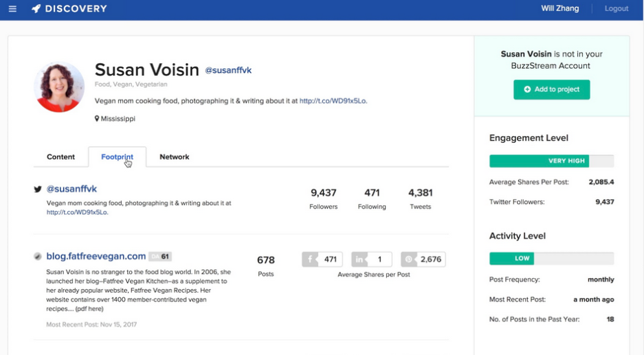Open the @susanffvk handle next to the name

pyautogui.click(x=228, y=70)
